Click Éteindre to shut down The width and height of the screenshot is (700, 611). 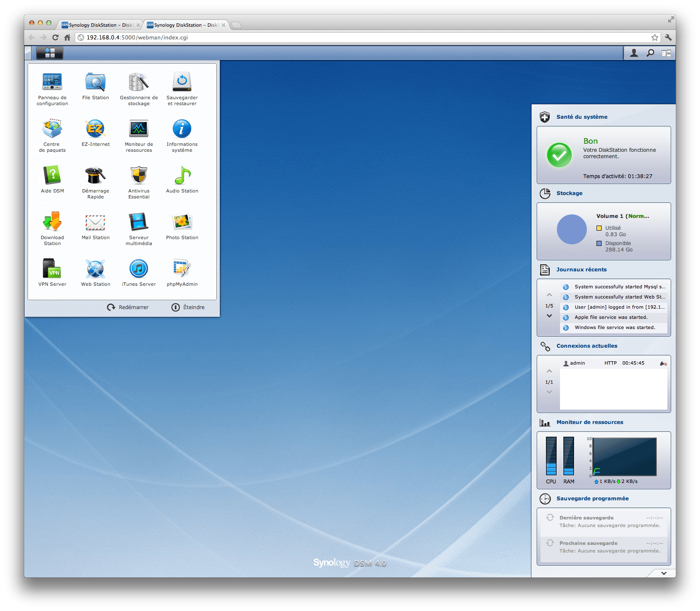click(188, 307)
